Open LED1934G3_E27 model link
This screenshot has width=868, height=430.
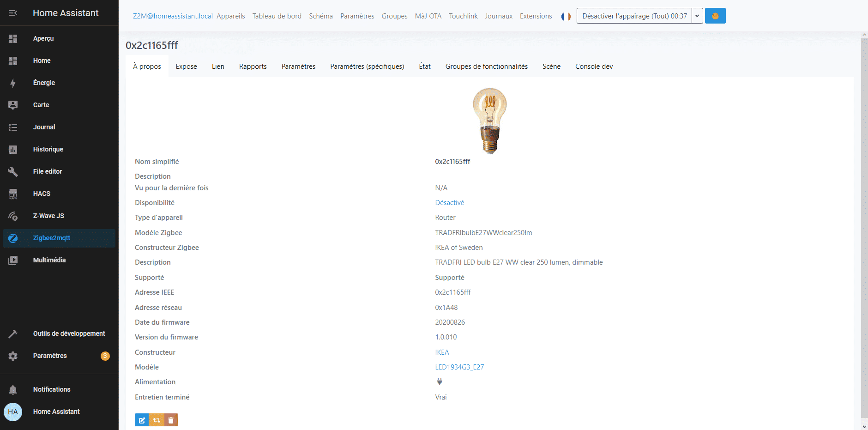point(459,367)
